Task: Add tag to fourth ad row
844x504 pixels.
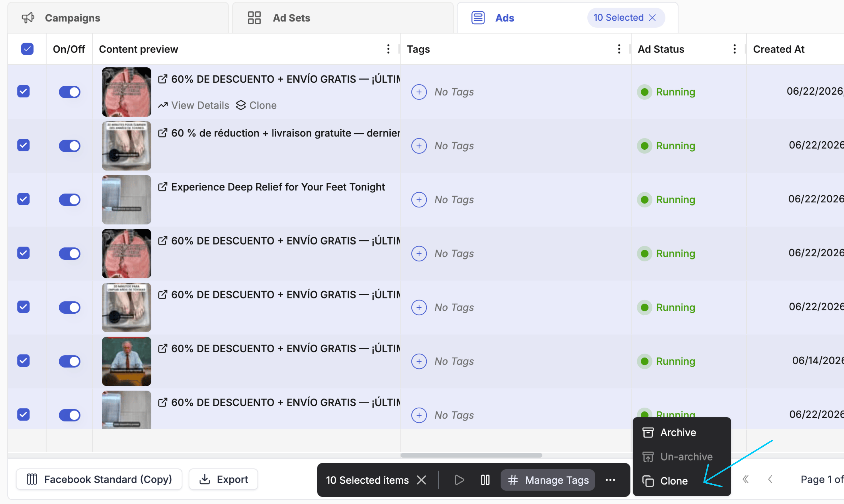Action: (419, 253)
